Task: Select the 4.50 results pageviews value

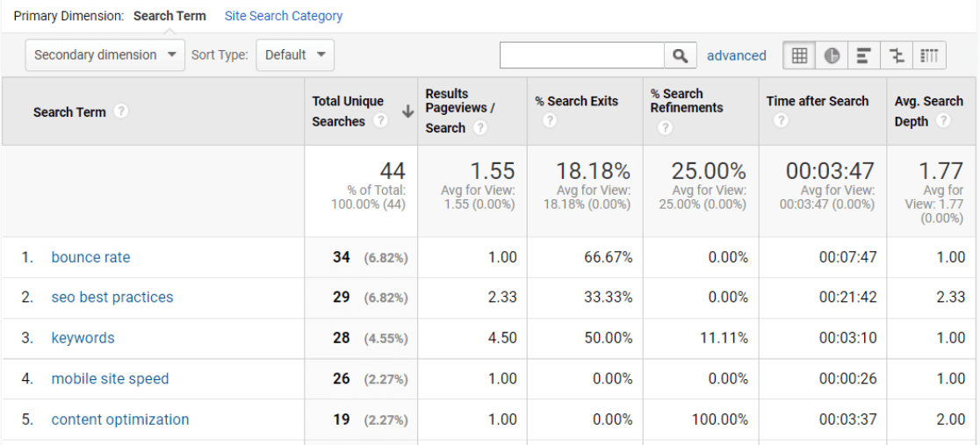Action: (x=501, y=338)
